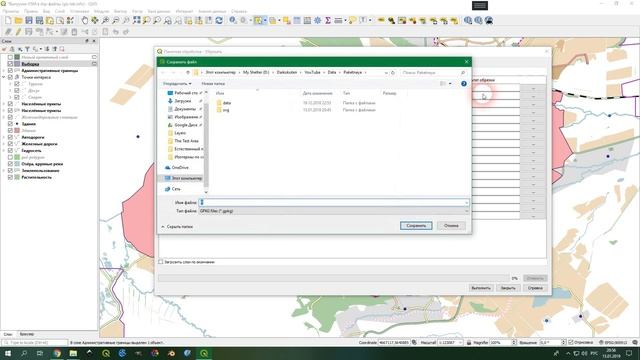Click the Filter Legend funnel icon in Layers panel
The height and width of the screenshot is (360, 640).
(27, 49)
